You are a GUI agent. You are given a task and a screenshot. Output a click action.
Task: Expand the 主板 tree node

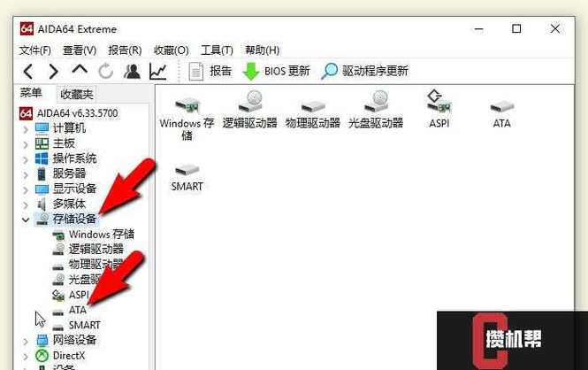[x=26, y=144]
